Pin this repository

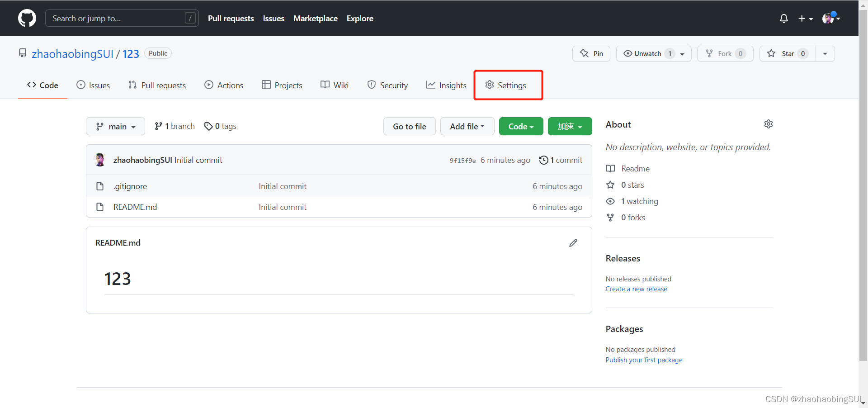[591, 53]
